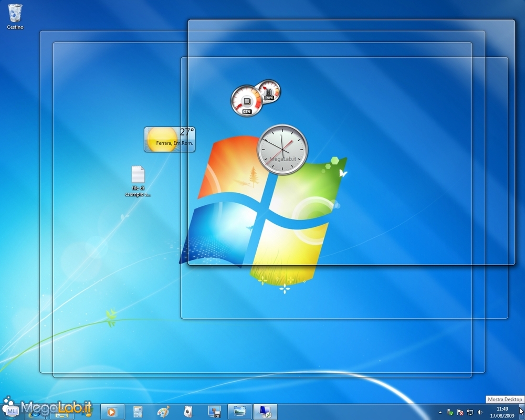Screen dimensions: 525x420
Task: Open the Solitaire cards taskbar icon
Action: tap(188, 412)
